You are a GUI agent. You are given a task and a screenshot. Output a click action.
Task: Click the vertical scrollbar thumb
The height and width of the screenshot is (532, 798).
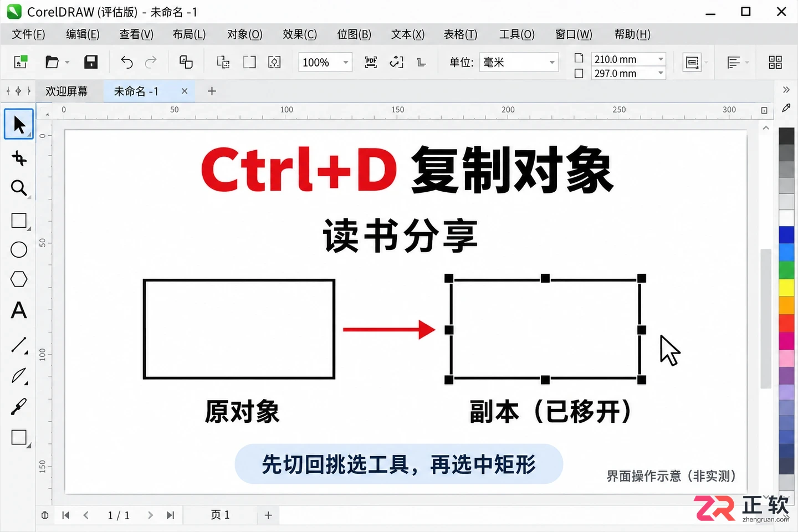tap(766, 319)
